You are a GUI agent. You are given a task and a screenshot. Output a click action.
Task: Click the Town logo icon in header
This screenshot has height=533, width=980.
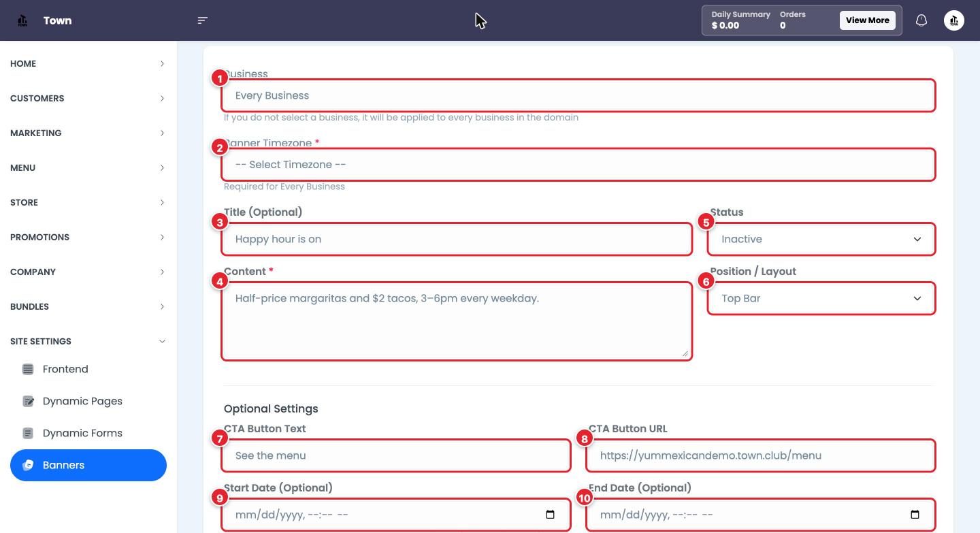point(22,20)
